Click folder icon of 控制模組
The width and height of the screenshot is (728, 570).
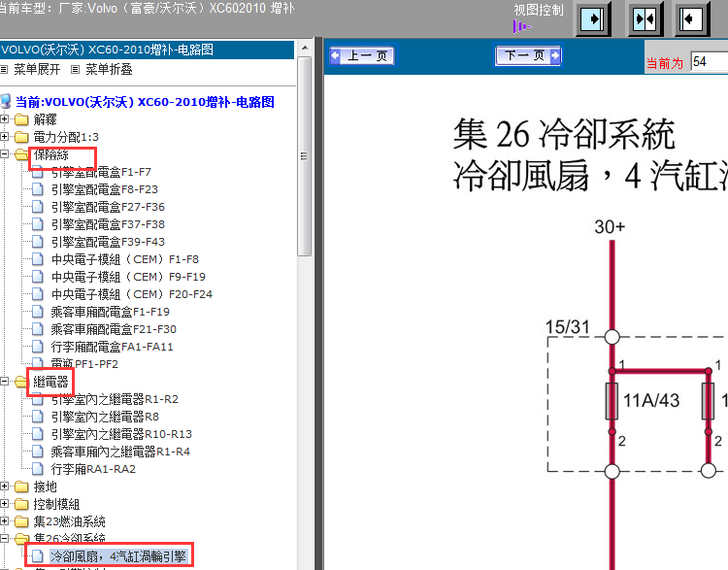pyautogui.click(x=21, y=505)
